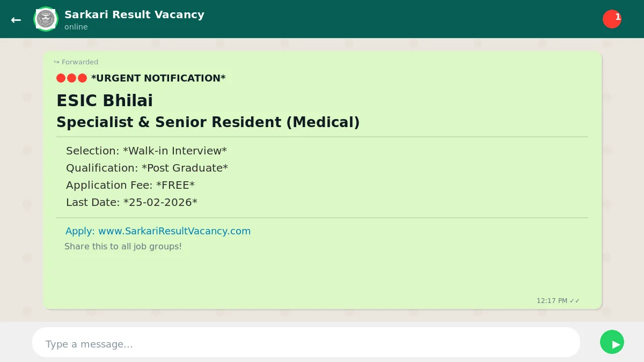Click the Forwarded label arrow
Screen dimensions: 644x362
(56, 62)
